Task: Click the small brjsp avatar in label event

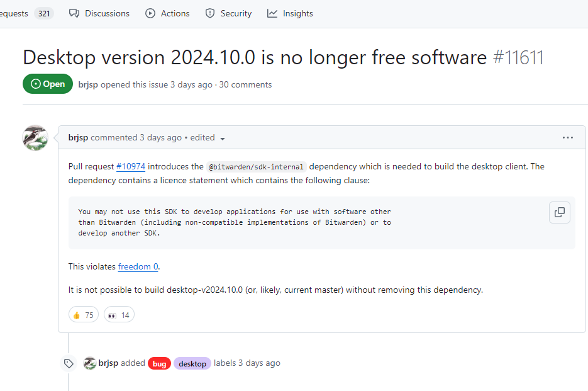Action: click(90, 363)
